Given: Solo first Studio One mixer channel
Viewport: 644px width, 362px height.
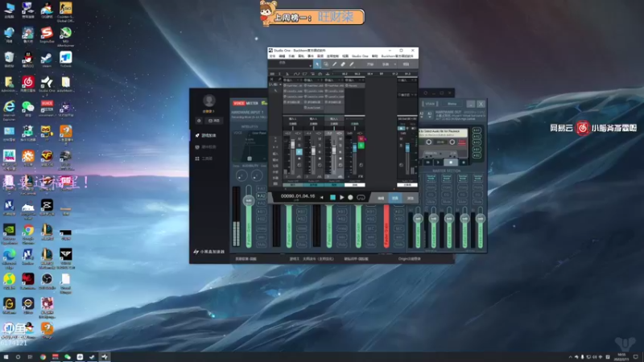Looking at the screenshot, I should point(299,146).
